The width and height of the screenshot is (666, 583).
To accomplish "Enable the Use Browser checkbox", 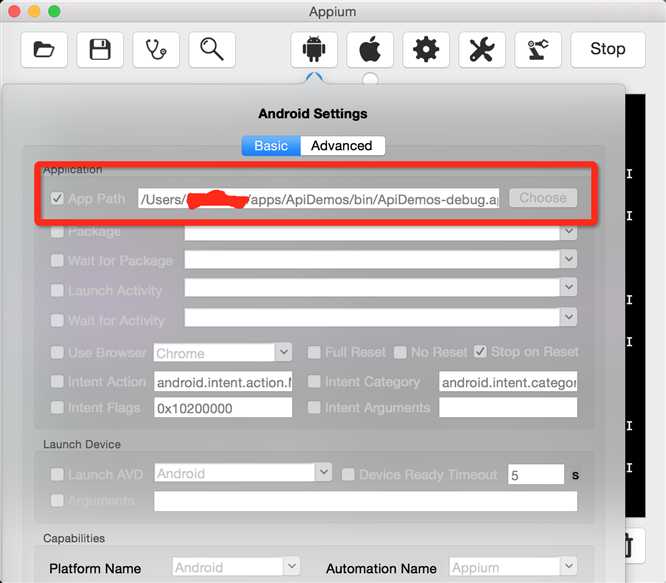I will 57,352.
